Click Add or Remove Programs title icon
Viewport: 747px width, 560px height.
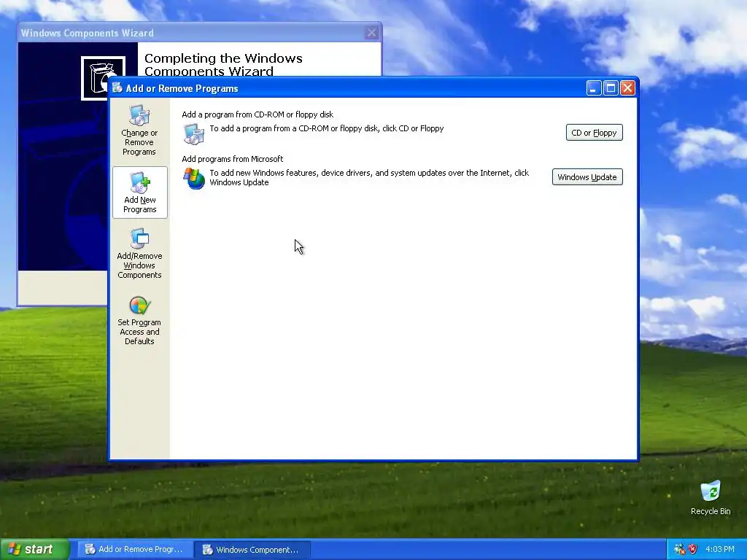click(x=117, y=88)
